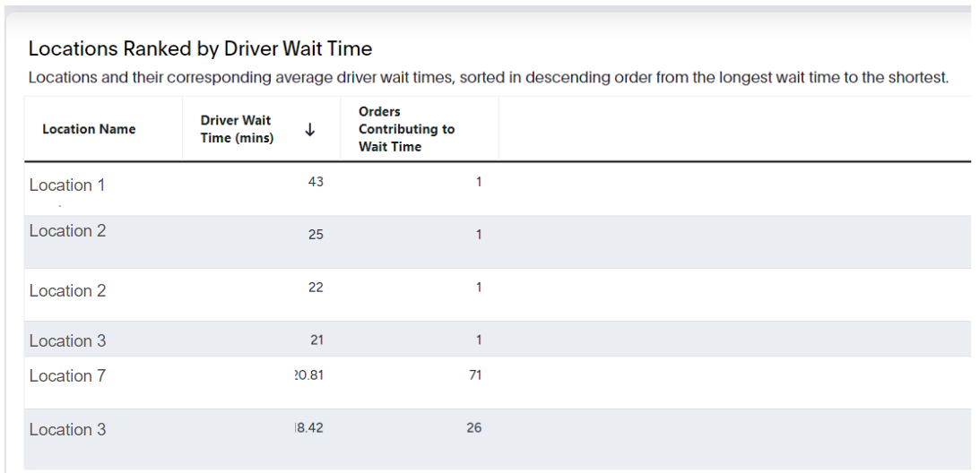The image size is (980, 473).
Task: Select Location 3 row with 18.42 wait
Action: 498,439
